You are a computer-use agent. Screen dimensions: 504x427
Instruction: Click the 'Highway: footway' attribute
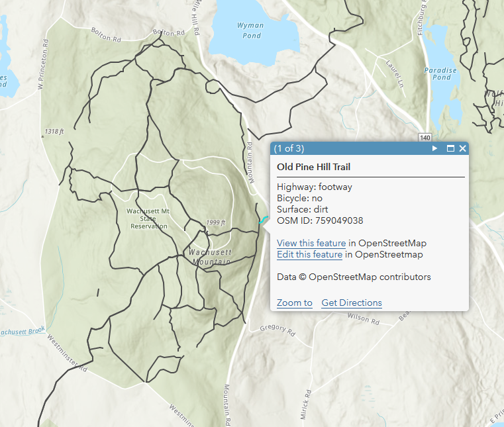(315, 187)
